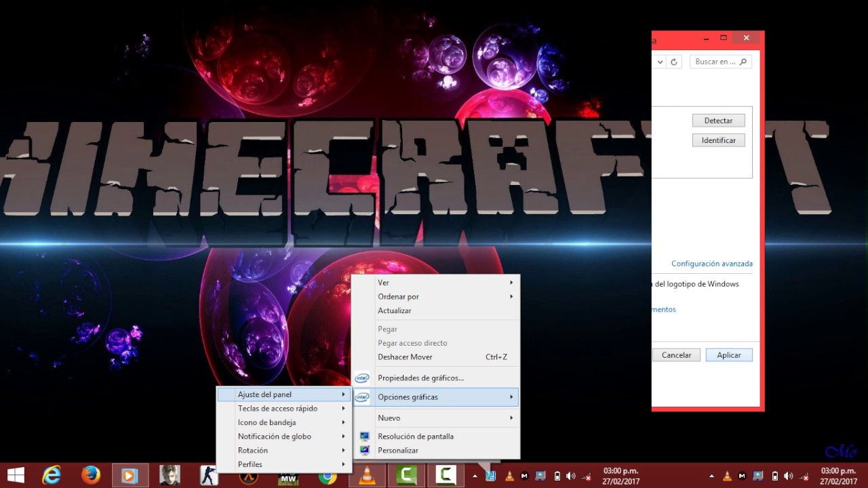Launch Counter-Strike from the taskbar

point(209,476)
